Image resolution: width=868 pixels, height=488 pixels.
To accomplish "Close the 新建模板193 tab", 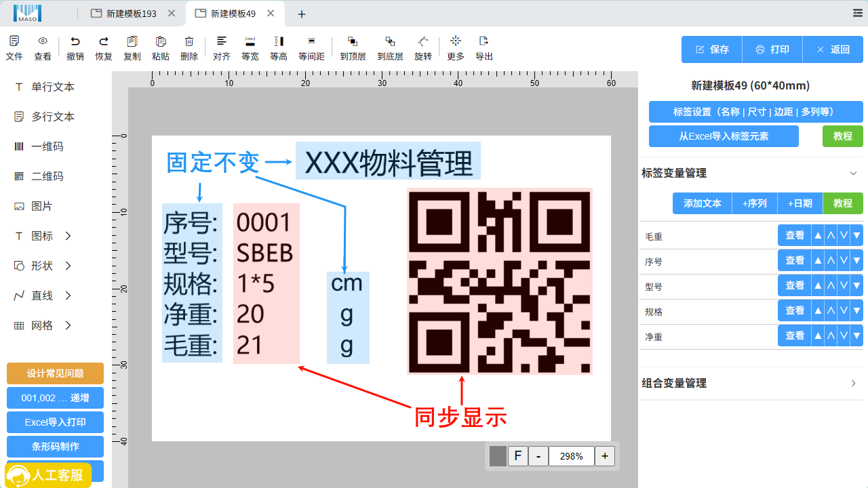I will 172,14.
